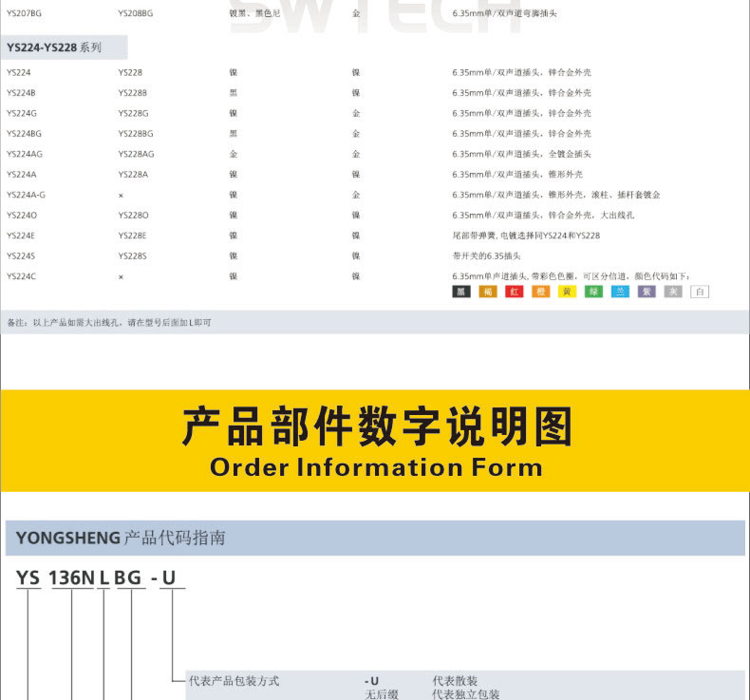
Task: Select the yellow 黄 color swatch
Action: pos(568,292)
